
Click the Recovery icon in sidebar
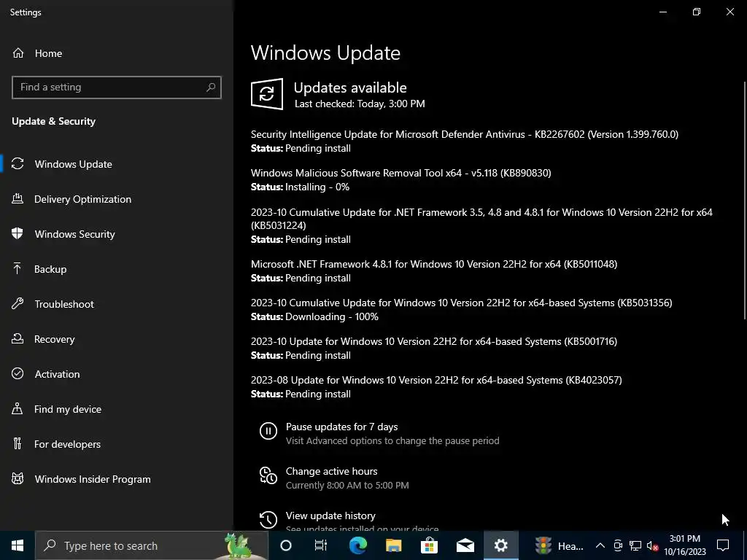18,338
